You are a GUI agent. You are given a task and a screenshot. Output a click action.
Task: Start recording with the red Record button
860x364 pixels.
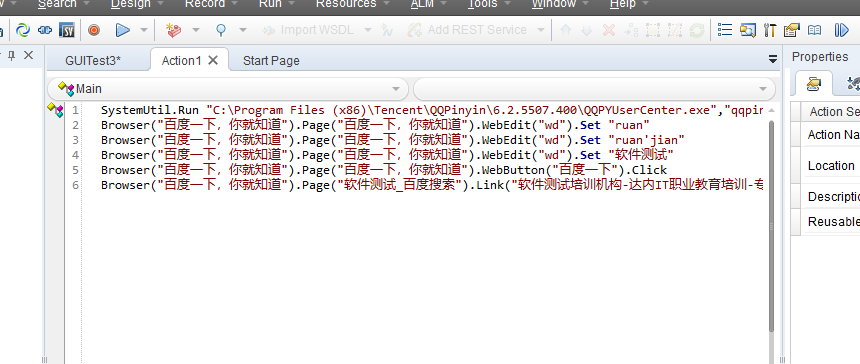pyautogui.click(x=94, y=30)
